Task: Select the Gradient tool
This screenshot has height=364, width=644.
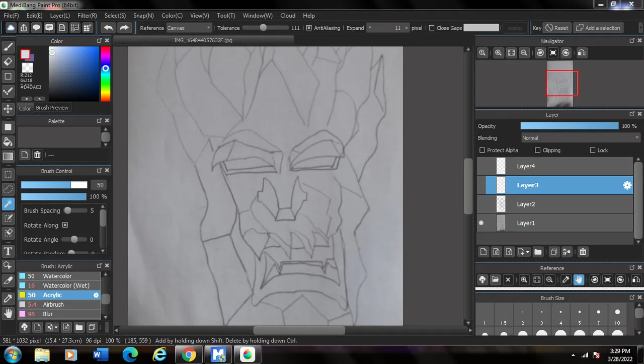Action: (8, 157)
